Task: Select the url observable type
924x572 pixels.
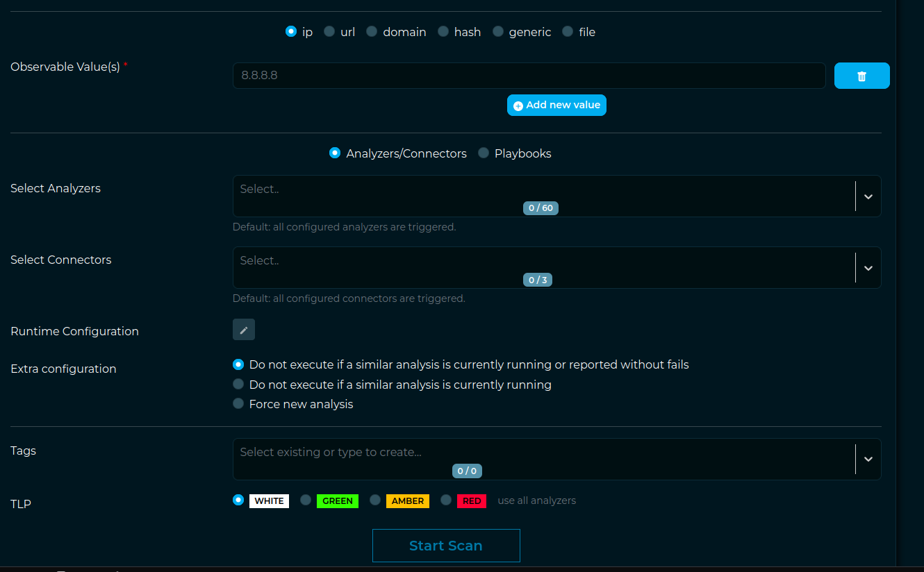Action: coord(329,31)
